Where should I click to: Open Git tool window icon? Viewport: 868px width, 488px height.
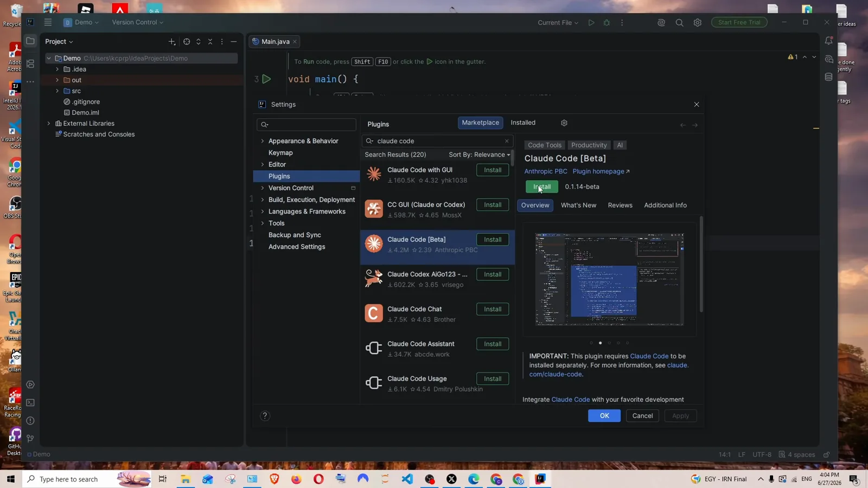click(x=30, y=439)
